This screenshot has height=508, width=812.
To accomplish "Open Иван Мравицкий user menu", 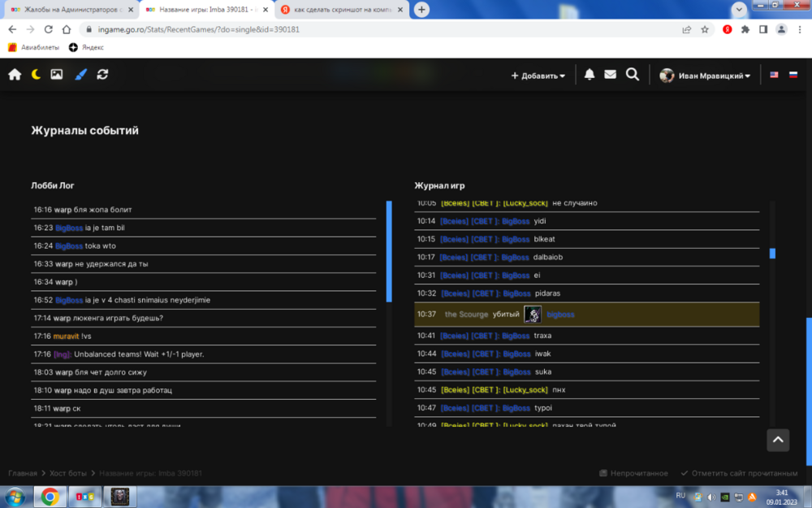I will tap(705, 76).
